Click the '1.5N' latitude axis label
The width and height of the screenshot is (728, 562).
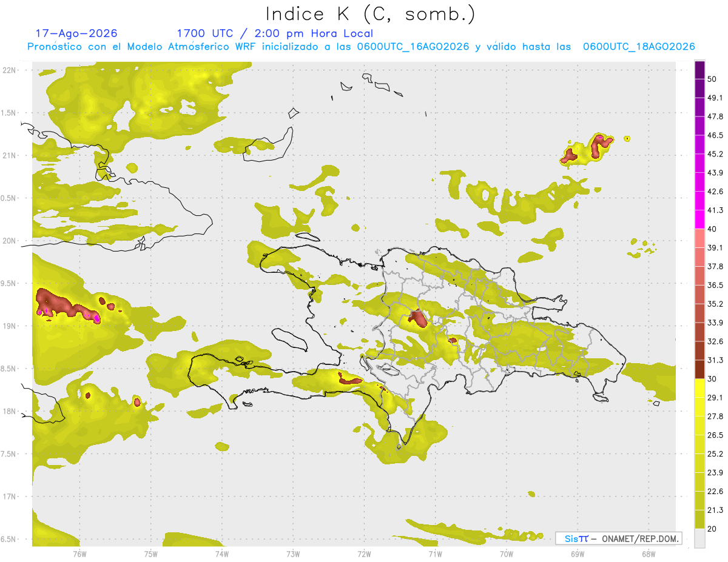coord(9,113)
